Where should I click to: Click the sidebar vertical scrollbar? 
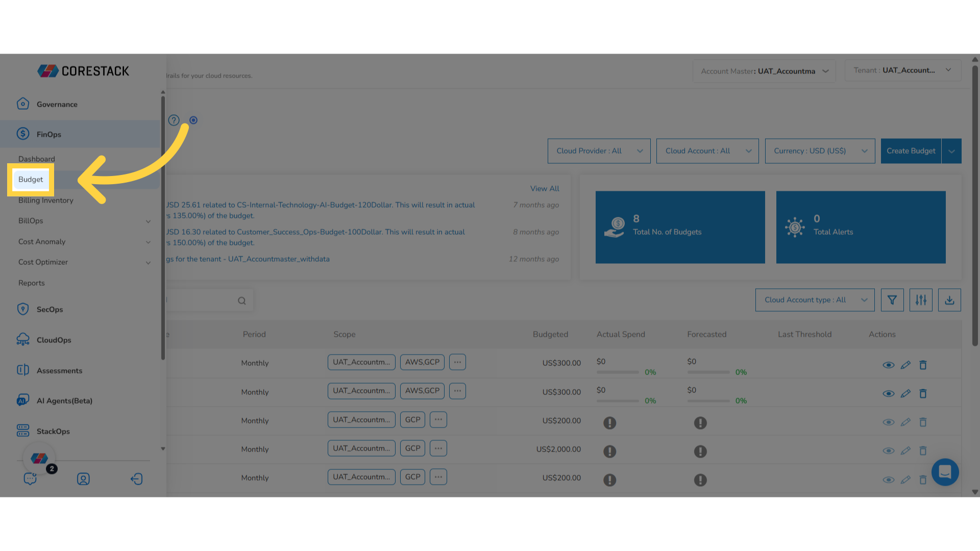click(x=163, y=228)
